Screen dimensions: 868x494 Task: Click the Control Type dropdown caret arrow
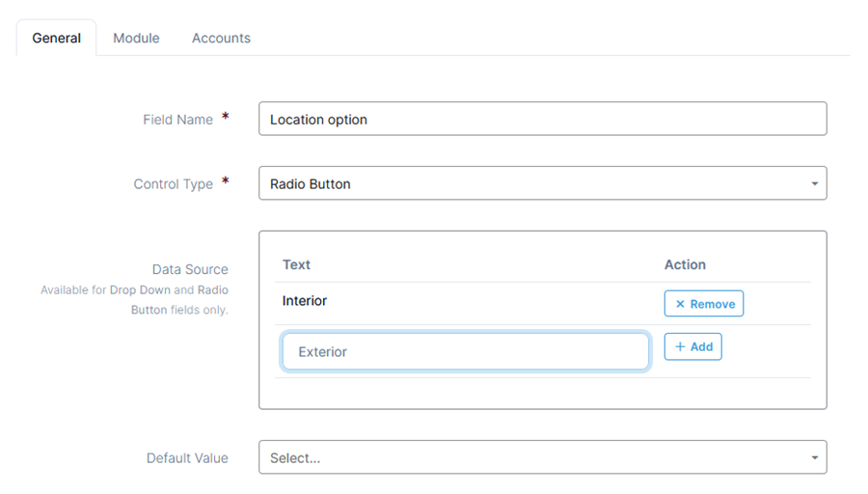click(x=814, y=184)
